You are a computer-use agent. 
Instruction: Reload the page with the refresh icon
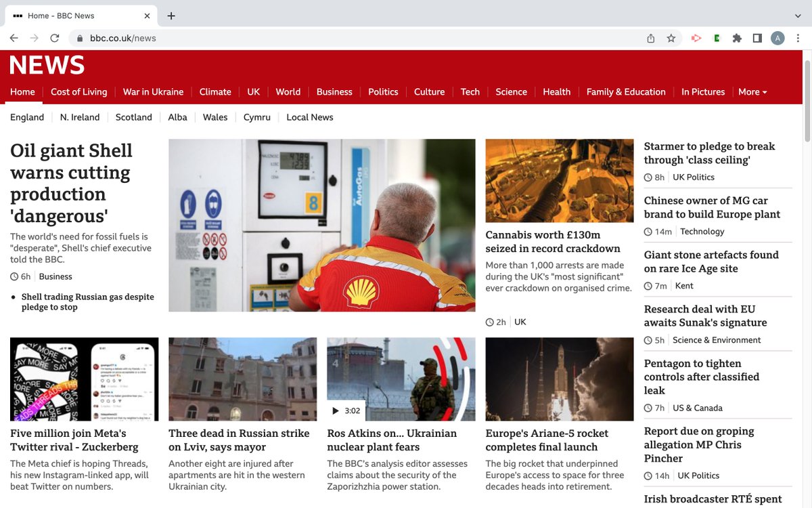pyautogui.click(x=55, y=38)
